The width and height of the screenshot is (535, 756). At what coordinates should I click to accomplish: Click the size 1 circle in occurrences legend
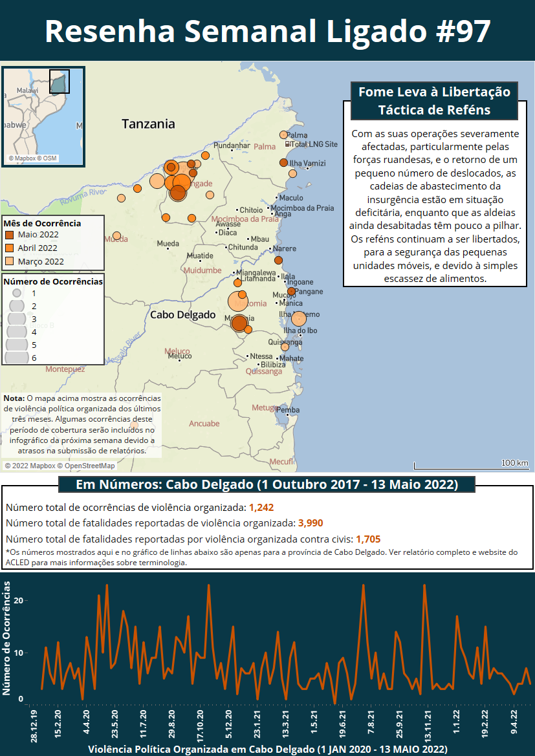[16, 293]
